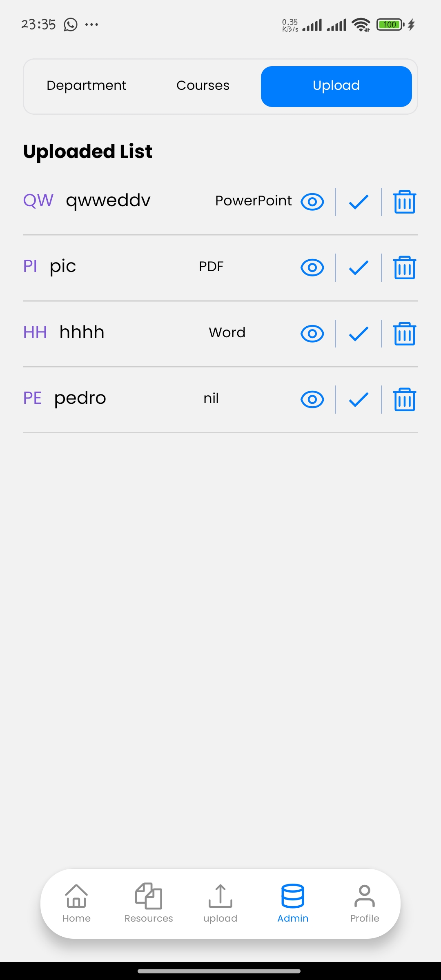Preview the pic PDF with eye icon
Screen dimensions: 441x980
pos(312,268)
